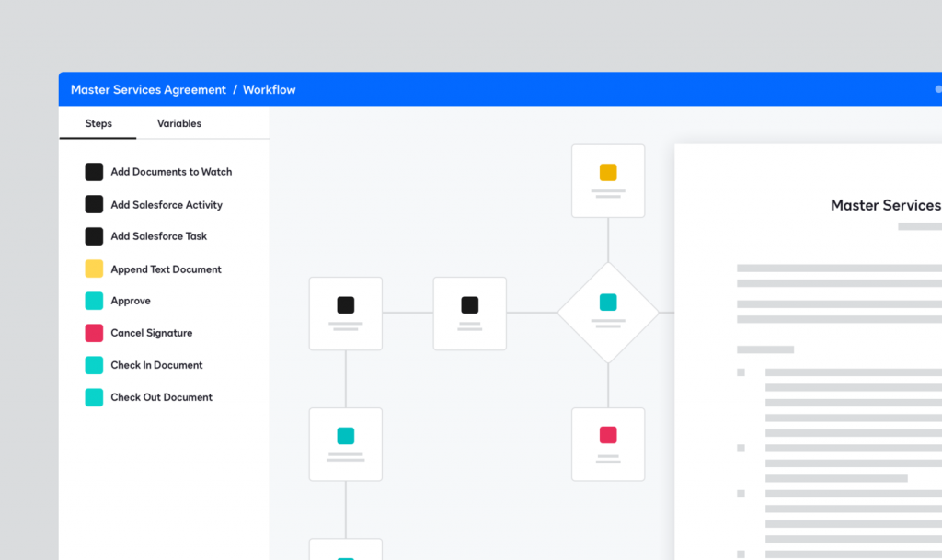The image size is (942, 560).
Task: Select the teal diamond decision node
Action: point(608,311)
